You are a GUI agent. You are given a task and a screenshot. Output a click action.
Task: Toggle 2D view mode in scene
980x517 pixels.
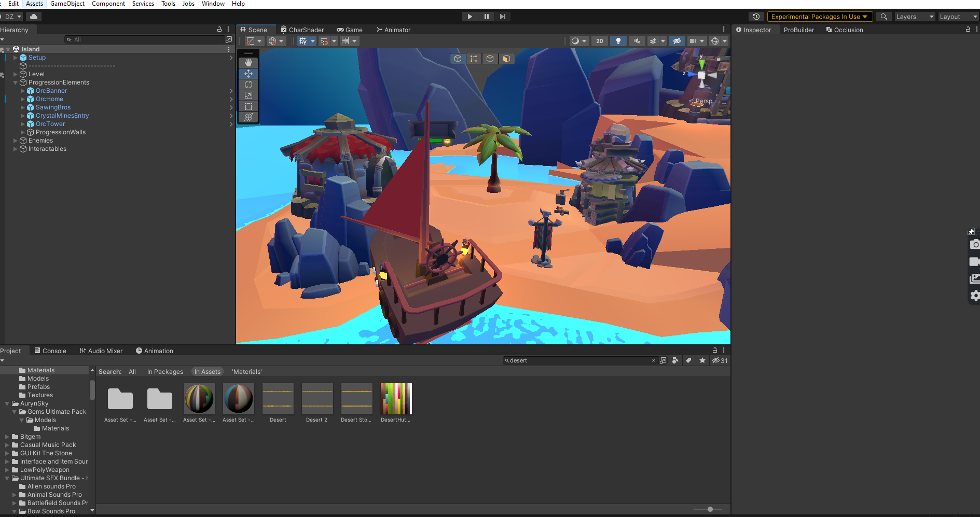point(600,41)
